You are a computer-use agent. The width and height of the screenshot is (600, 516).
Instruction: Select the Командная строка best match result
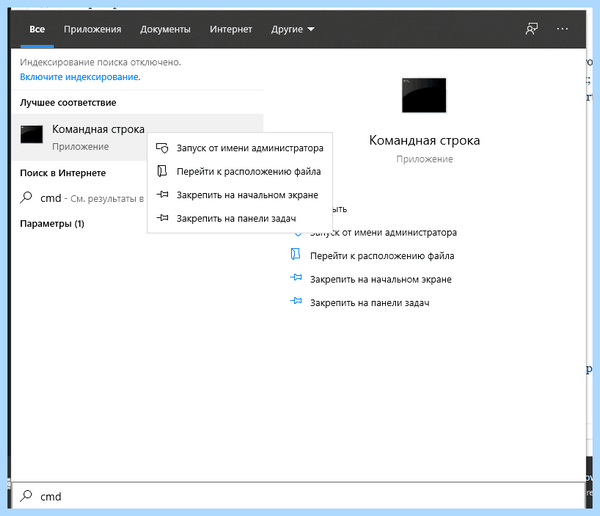click(x=137, y=137)
